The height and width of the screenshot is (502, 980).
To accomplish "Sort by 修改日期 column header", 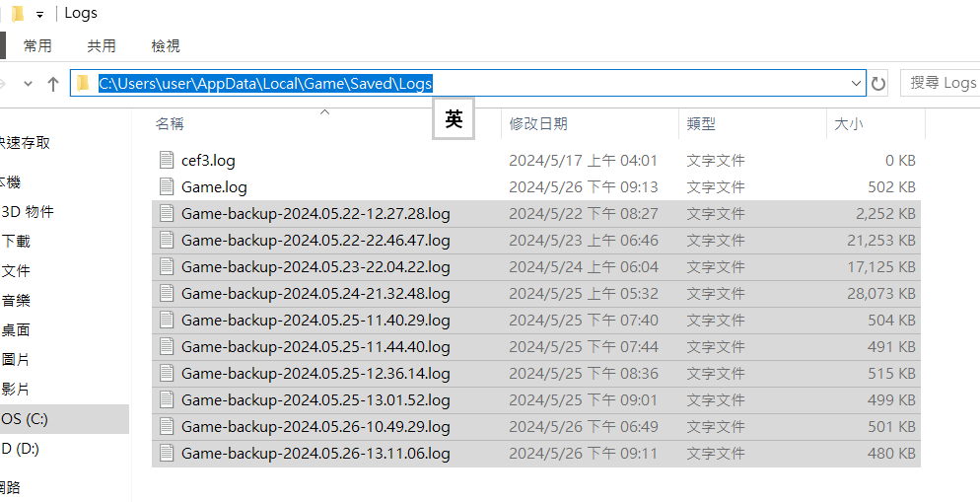I will click(x=538, y=124).
